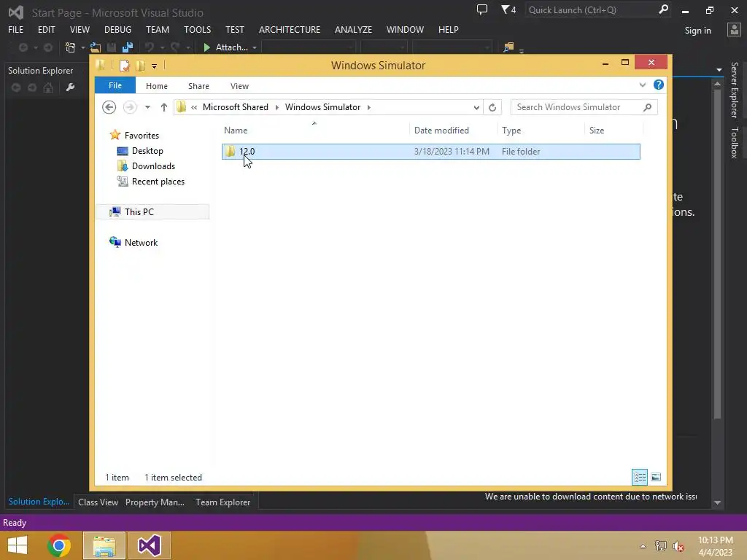Show hidden tray icons arrow

643,546
